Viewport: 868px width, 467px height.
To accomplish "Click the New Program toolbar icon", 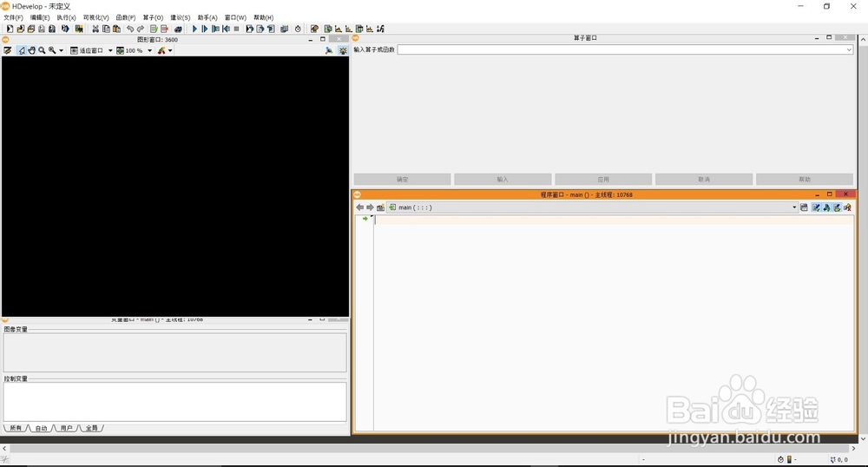I will point(10,29).
